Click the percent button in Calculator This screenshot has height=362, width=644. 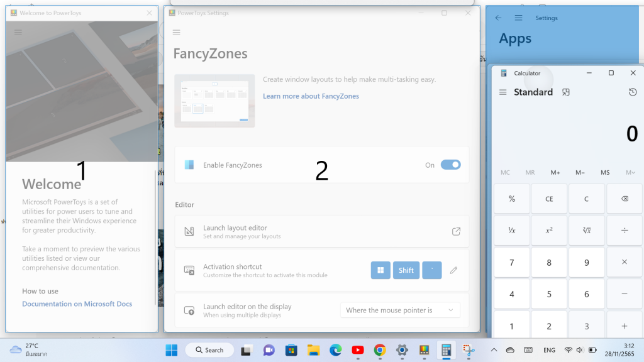[512, 199]
